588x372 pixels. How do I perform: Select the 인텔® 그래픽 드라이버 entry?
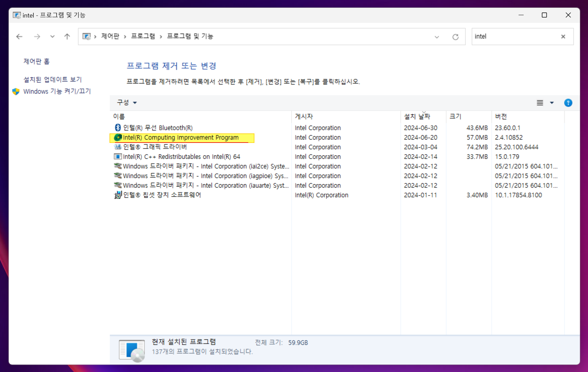(155, 147)
